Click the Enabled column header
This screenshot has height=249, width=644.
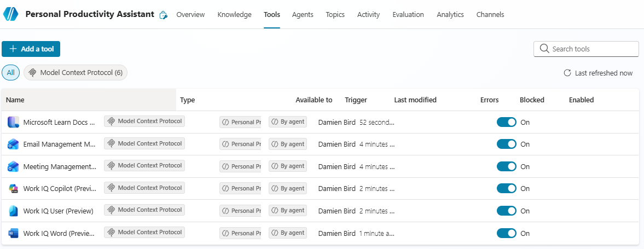[x=581, y=100]
